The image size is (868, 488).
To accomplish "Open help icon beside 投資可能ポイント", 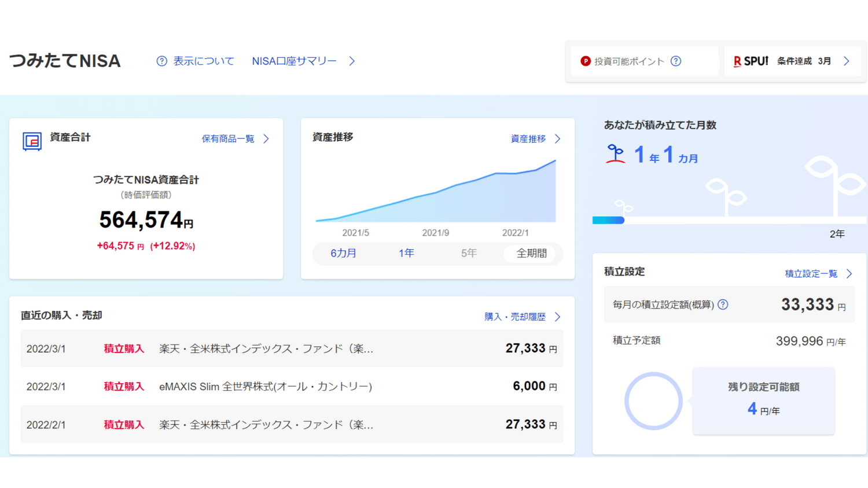I will coord(676,61).
